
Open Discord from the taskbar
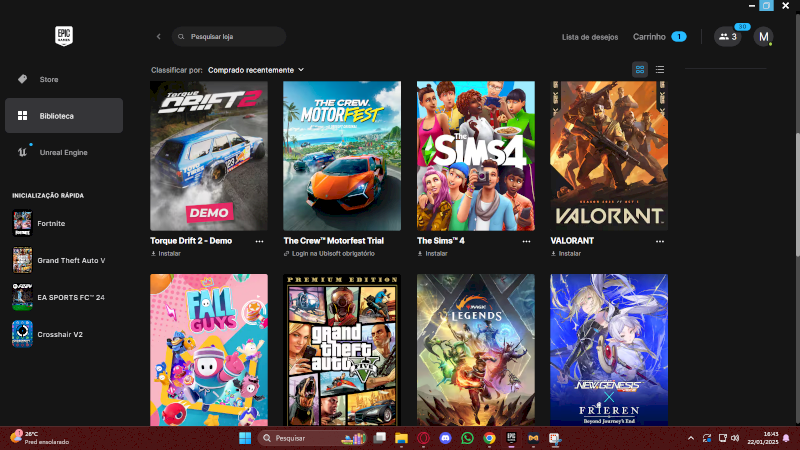click(x=445, y=438)
